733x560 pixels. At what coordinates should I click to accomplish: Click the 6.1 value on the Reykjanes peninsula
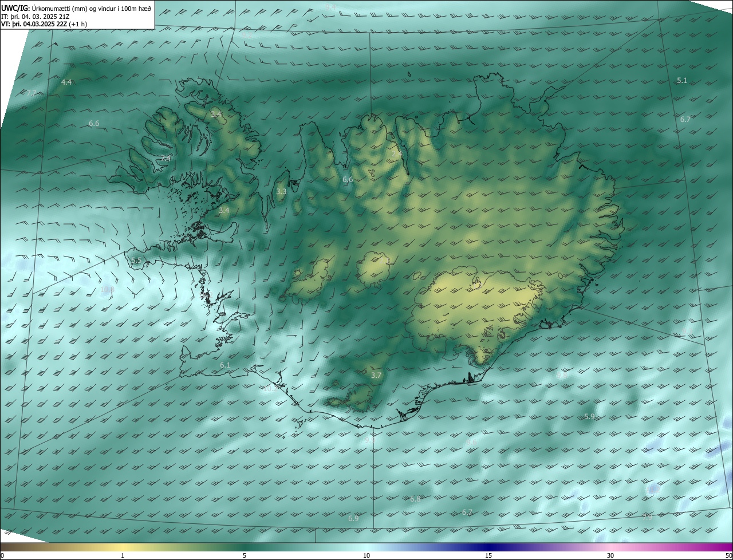point(225,365)
